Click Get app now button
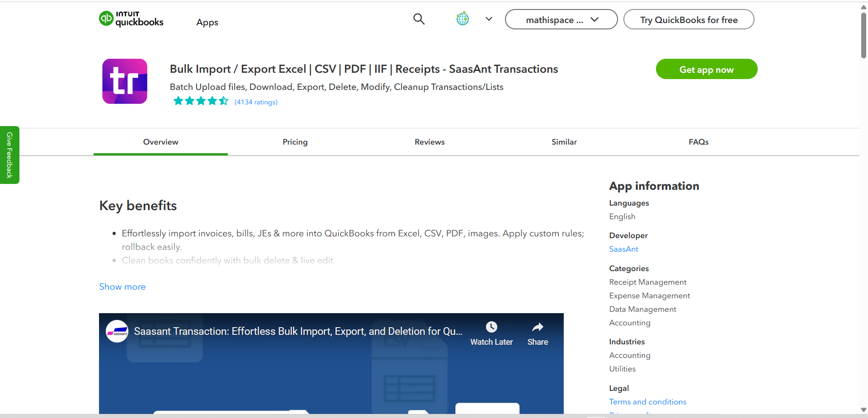868x418 pixels. (707, 69)
